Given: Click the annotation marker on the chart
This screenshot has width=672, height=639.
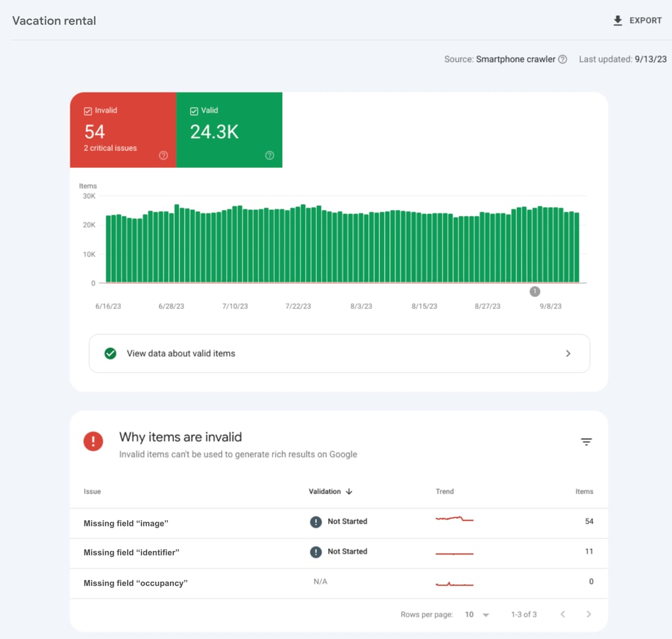Looking at the screenshot, I should click(534, 291).
